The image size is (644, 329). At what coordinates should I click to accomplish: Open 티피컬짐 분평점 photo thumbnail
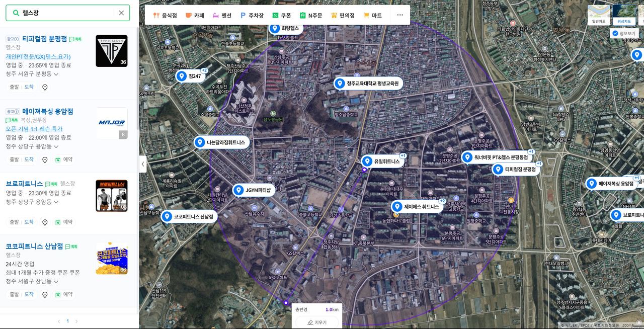click(x=112, y=51)
